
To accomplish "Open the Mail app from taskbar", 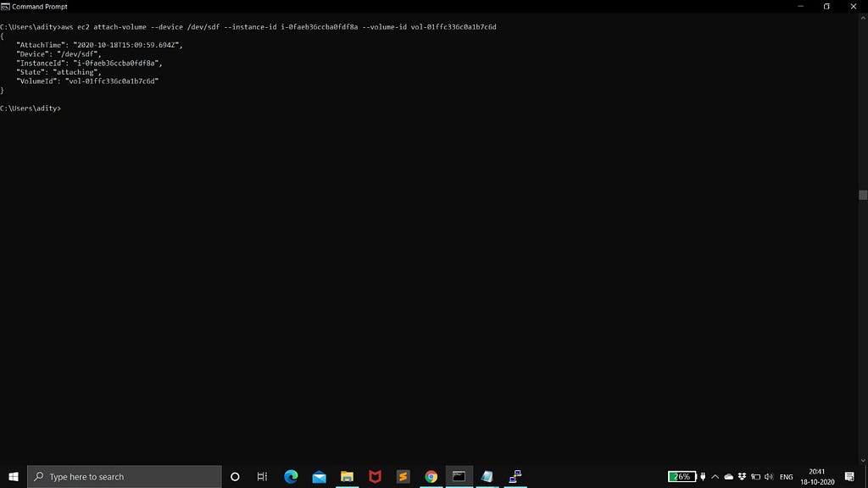I will tap(319, 476).
